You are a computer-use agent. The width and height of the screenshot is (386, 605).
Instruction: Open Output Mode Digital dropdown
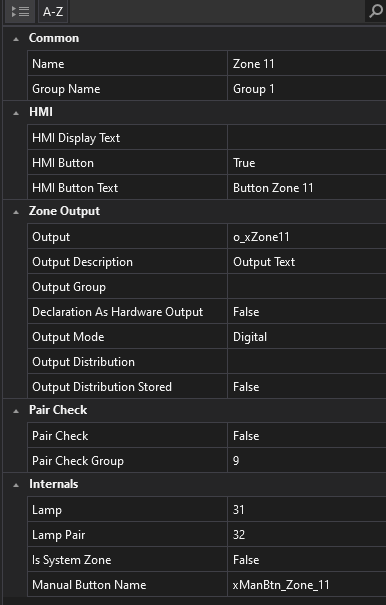click(x=307, y=337)
